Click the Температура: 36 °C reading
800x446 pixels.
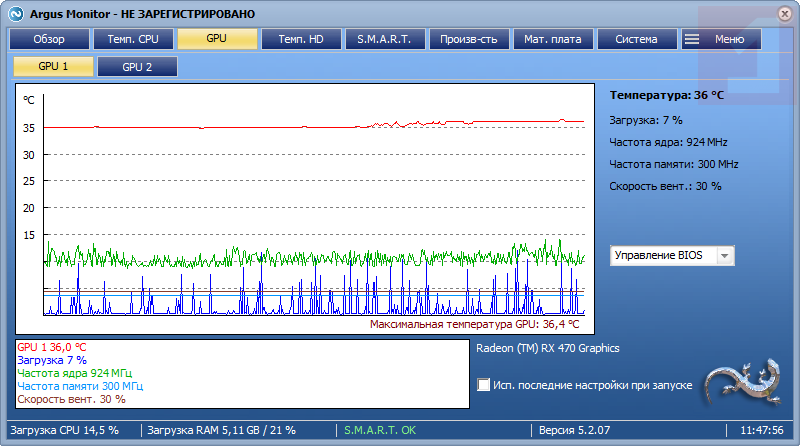tap(666, 95)
